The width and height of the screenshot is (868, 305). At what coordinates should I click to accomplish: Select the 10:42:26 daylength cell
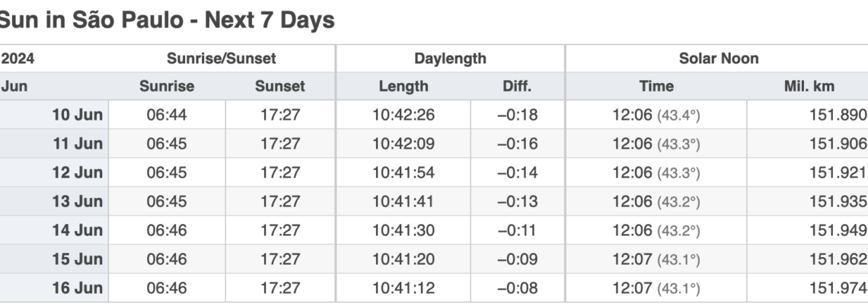pyautogui.click(x=404, y=115)
